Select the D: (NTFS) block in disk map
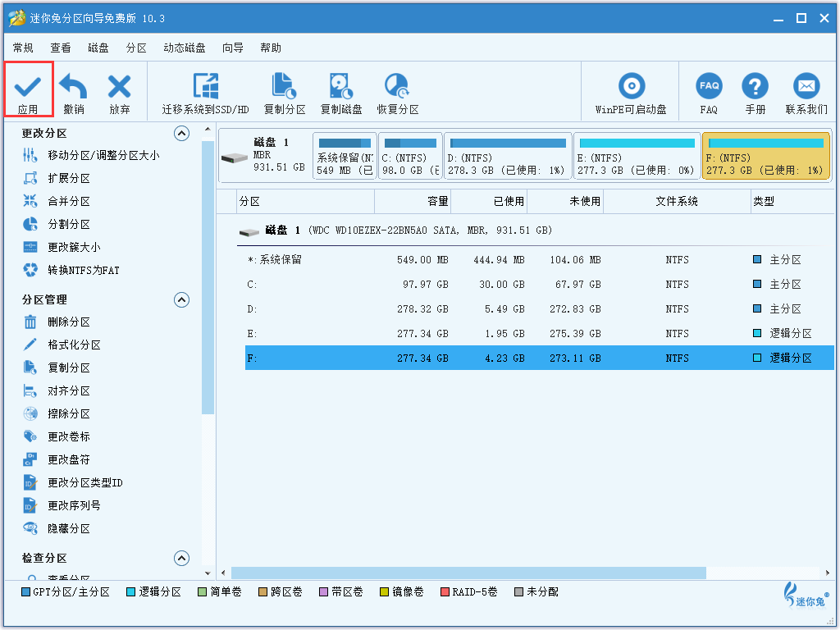840x630 pixels. (507, 156)
